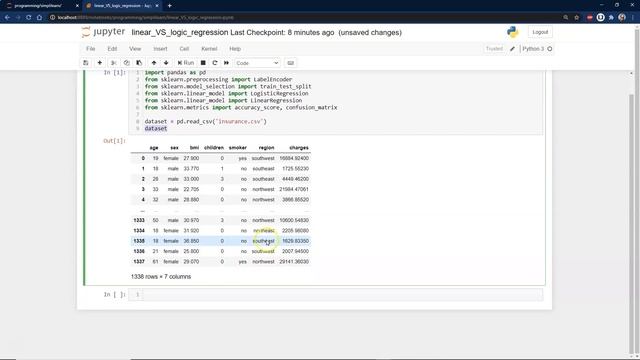Click the zoom magnifier in address bar

566,18
